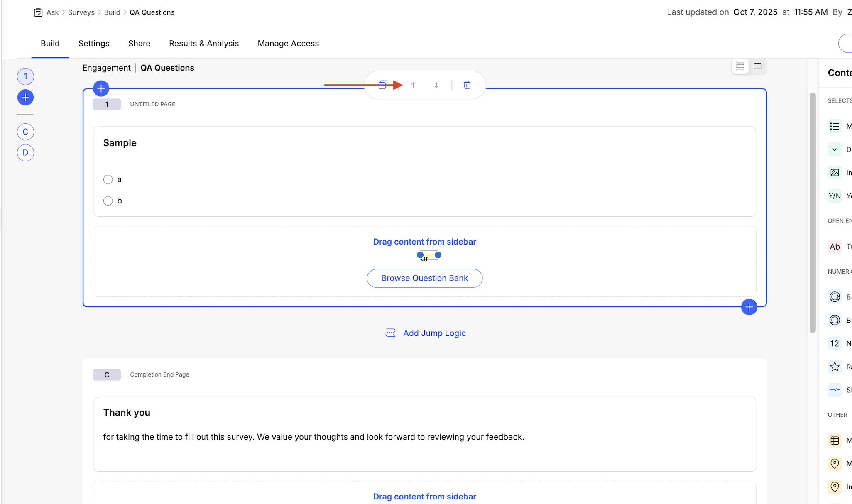The image size is (852, 504).
Task: Select radio option b
Action: [x=108, y=201]
